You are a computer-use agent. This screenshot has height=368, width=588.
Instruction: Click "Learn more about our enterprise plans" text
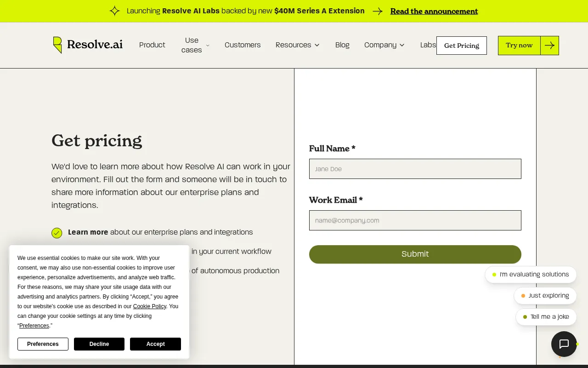pyautogui.click(x=160, y=232)
